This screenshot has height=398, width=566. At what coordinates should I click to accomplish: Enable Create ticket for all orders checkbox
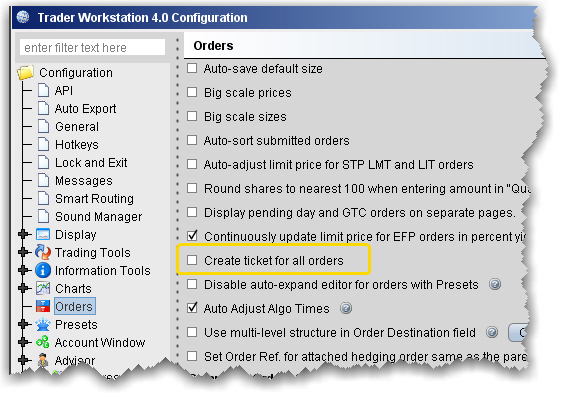tap(192, 260)
